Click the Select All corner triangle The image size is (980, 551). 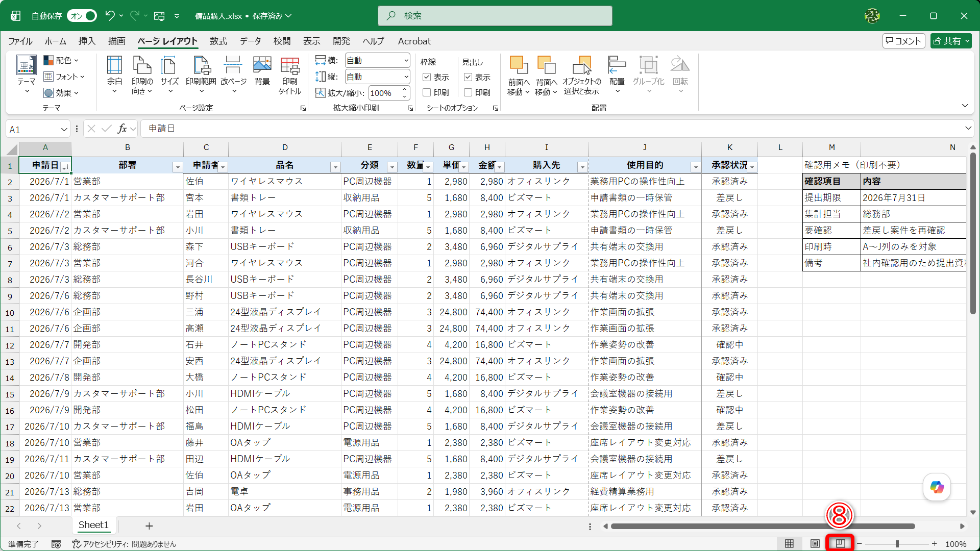(12, 149)
